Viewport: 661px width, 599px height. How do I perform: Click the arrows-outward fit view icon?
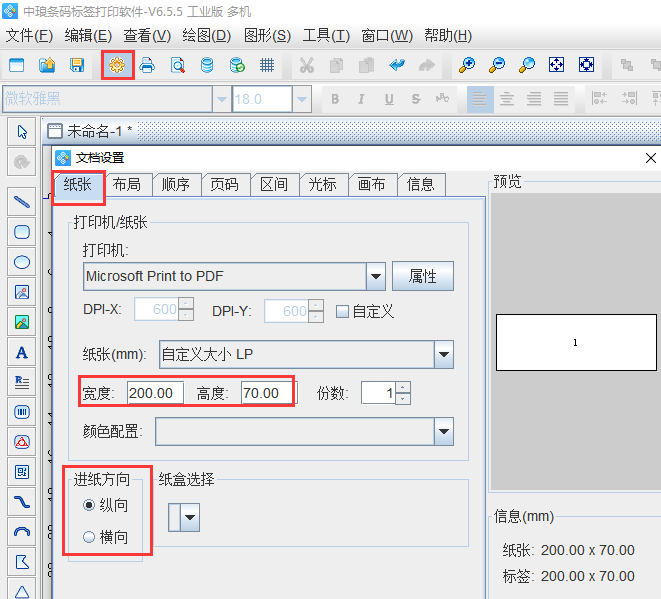[x=556, y=65]
